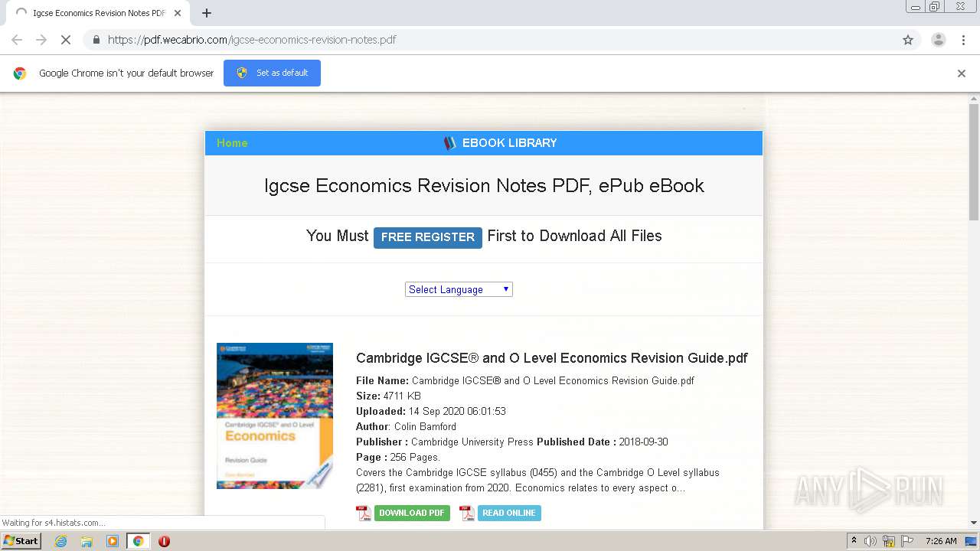Click the PDF icon beside Download PDF

363,513
